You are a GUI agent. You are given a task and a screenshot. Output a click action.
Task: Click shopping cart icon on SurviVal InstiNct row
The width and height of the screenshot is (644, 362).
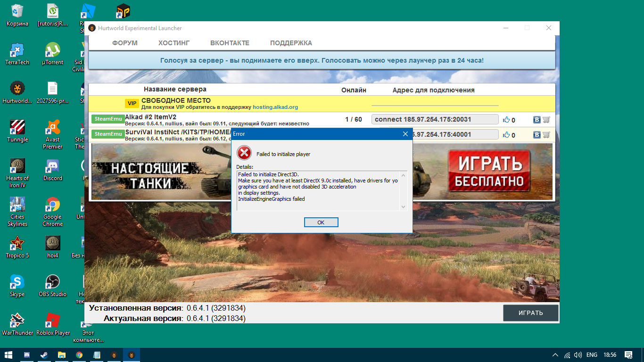[x=546, y=135]
